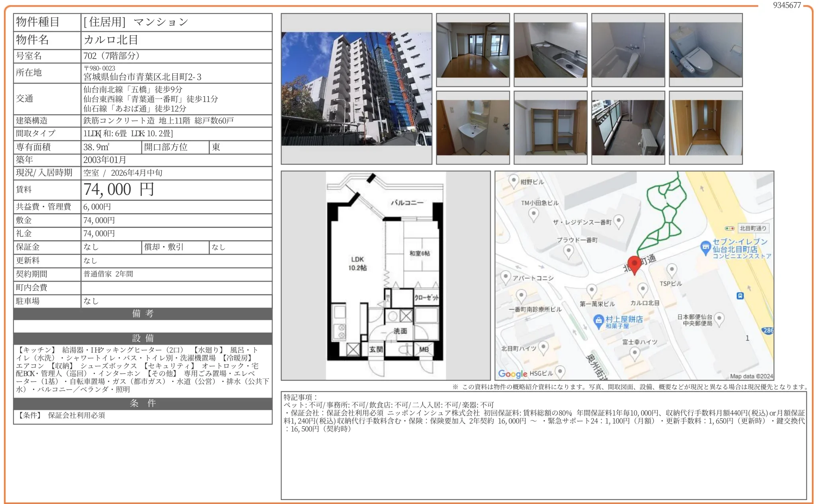The height and width of the screenshot is (504, 819).
Task: Click the Seven-Eleven convenience store map icon
Action: click(705, 247)
